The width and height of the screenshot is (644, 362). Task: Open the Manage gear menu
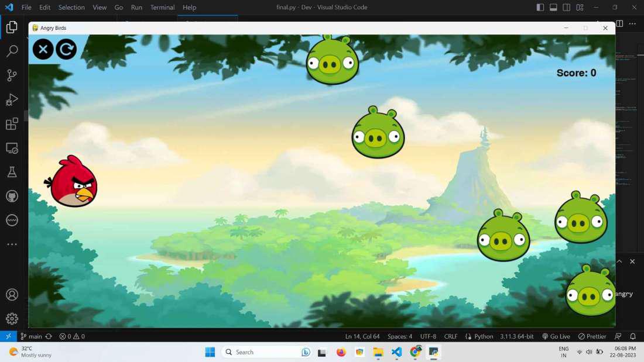pyautogui.click(x=12, y=319)
